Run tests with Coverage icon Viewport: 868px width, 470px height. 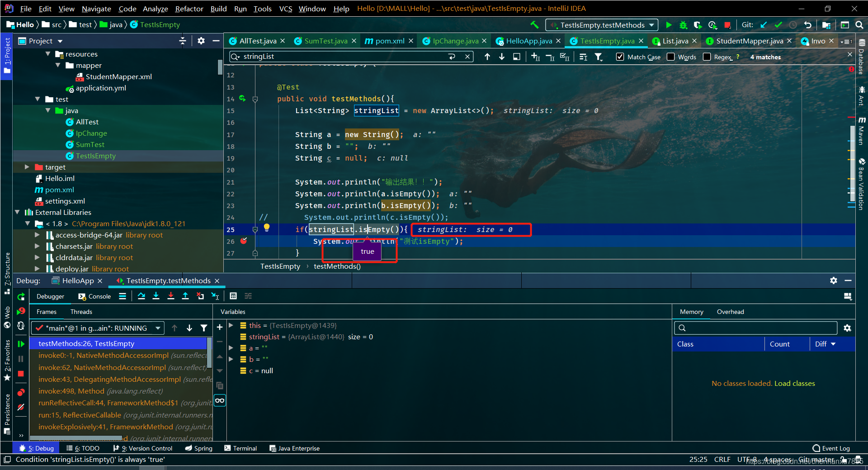click(698, 25)
